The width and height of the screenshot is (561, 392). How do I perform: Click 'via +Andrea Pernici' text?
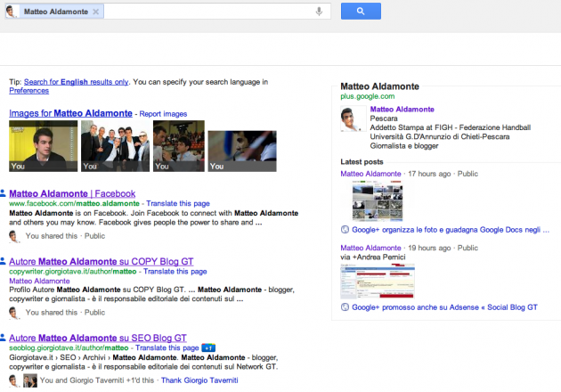pyautogui.click(x=373, y=257)
